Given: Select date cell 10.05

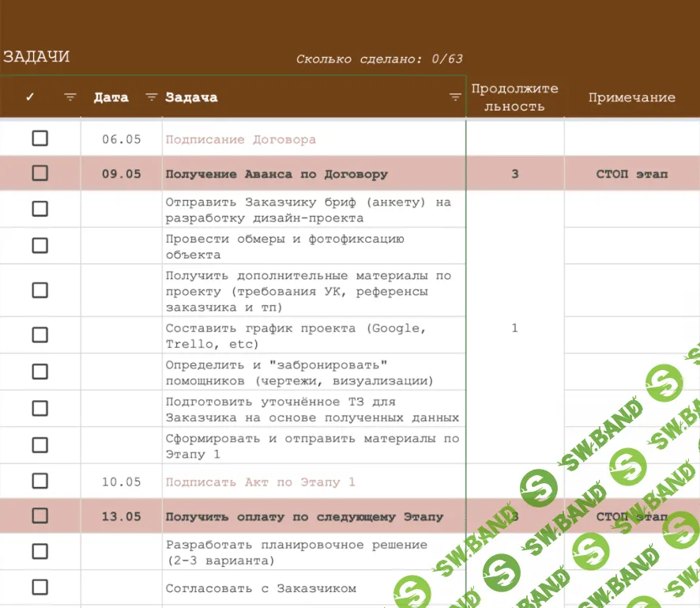Looking at the screenshot, I should pyautogui.click(x=122, y=482).
